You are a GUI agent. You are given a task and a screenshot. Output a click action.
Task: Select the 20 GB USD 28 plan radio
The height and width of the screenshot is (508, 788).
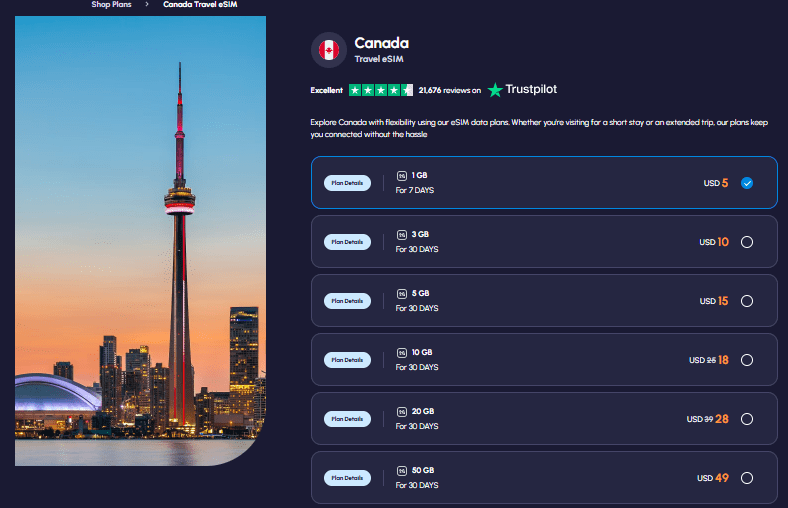747,419
